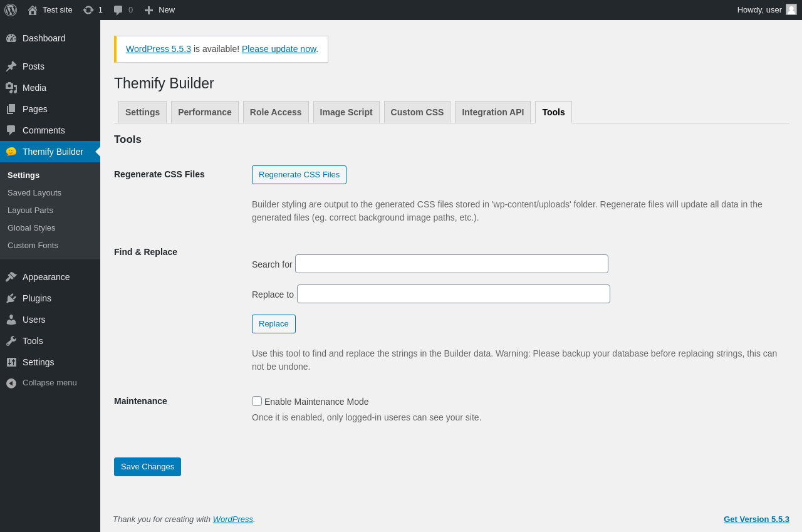Click the user avatar in top bar
The height and width of the screenshot is (532, 802).
click(791, 9)
